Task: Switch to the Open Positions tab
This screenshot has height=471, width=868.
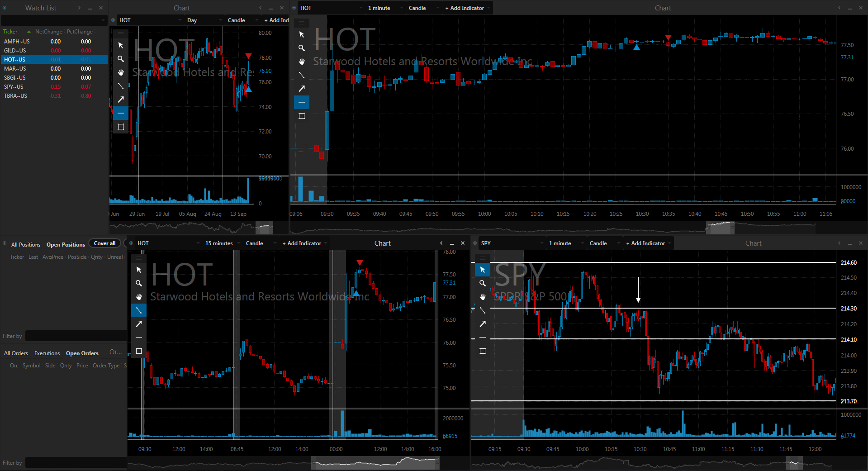Action: (x=66, y=245)
